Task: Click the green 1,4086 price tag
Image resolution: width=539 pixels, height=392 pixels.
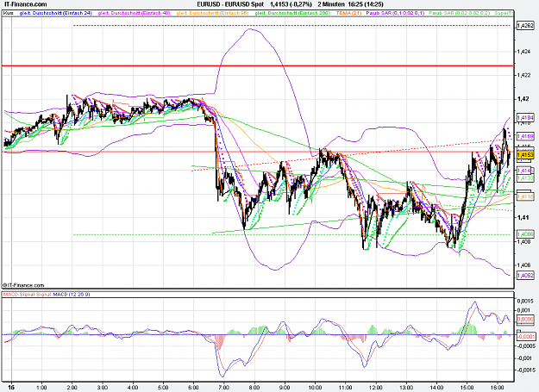Action: 525,234
